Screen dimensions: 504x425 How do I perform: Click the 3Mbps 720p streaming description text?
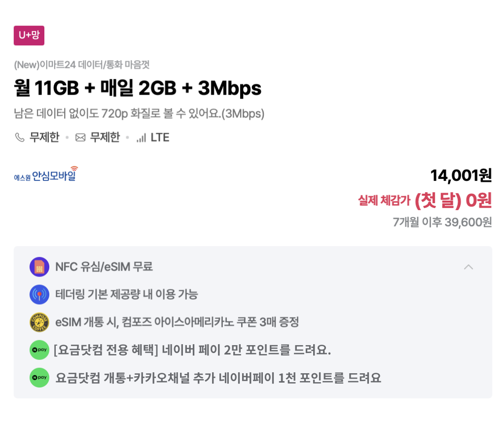[140, 114]
